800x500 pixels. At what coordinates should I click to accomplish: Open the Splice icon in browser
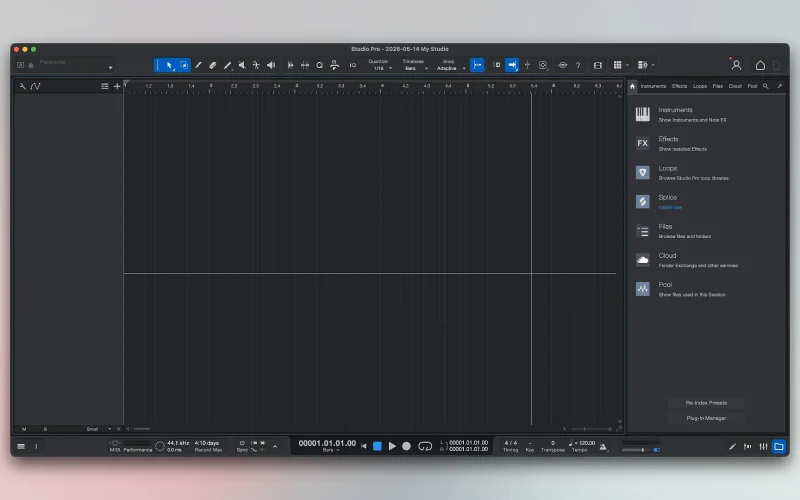642,202
